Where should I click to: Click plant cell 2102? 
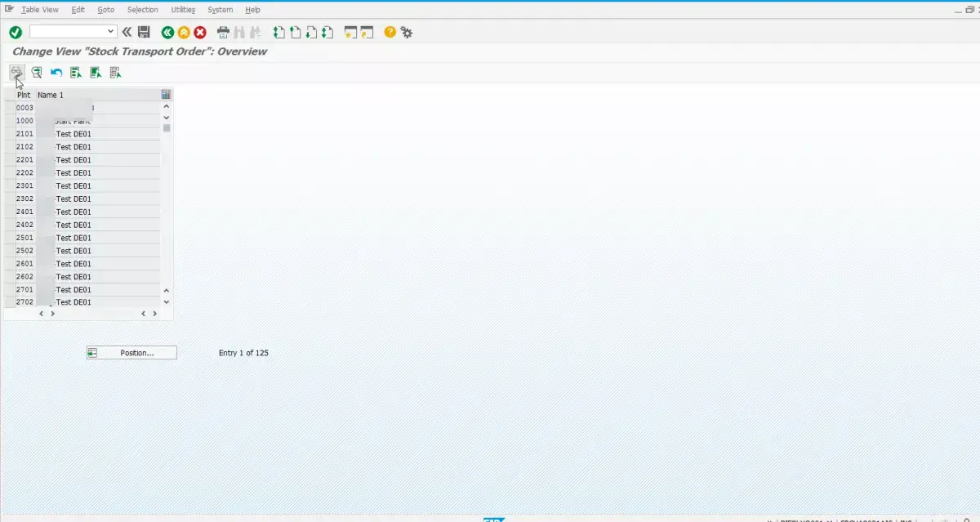pyautogui.click(x=25, y=147)
